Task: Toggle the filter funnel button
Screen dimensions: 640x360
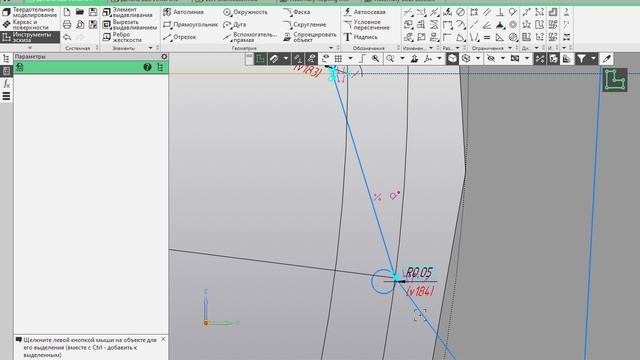Action: click(581, 59)
